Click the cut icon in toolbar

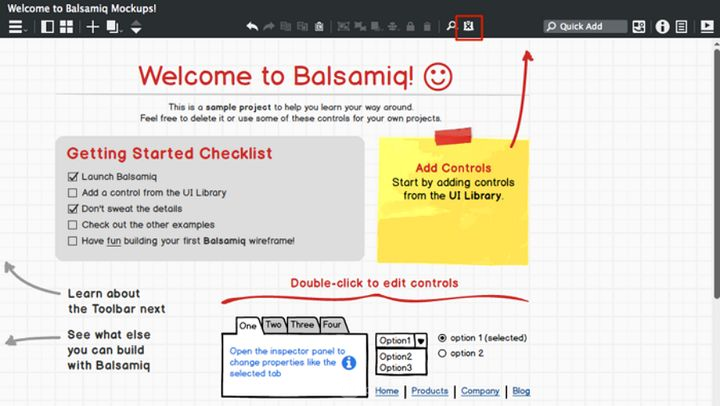[x=286, y=26]
